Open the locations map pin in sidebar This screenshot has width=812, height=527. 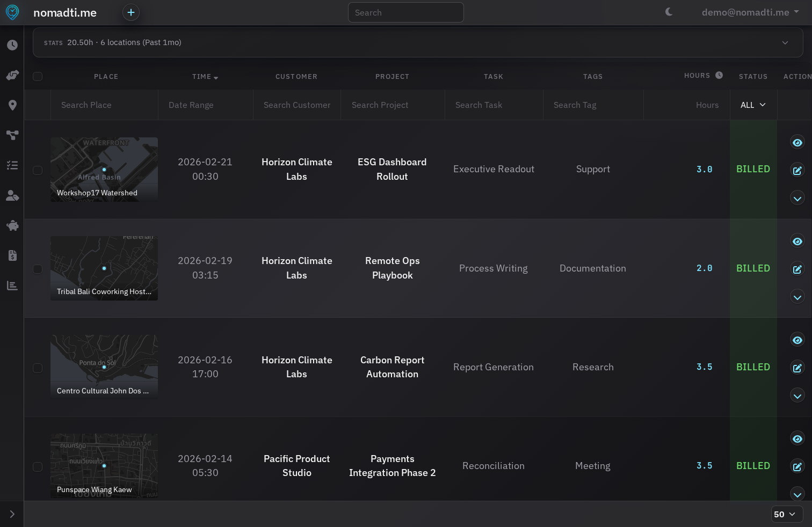(12, 105)
